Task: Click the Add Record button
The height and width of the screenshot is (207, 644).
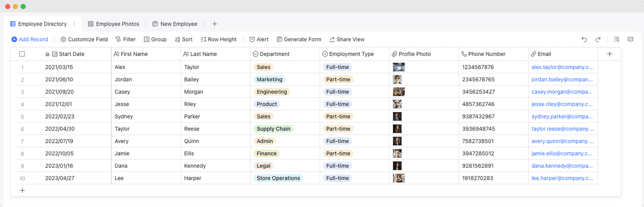Action: click(30, 39)
